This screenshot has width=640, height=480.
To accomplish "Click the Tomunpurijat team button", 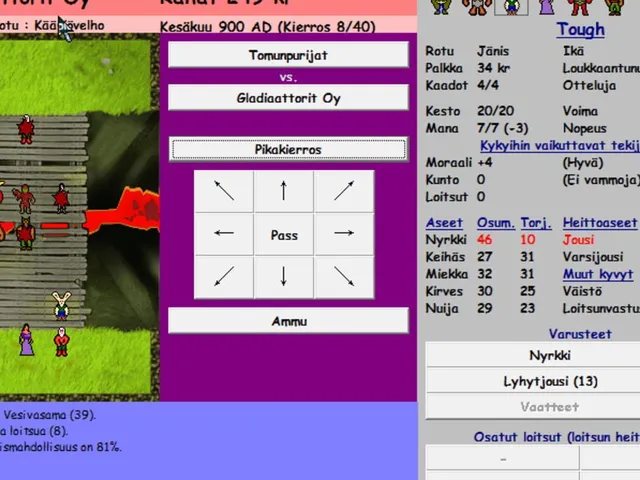I will [x=288, y=55].
